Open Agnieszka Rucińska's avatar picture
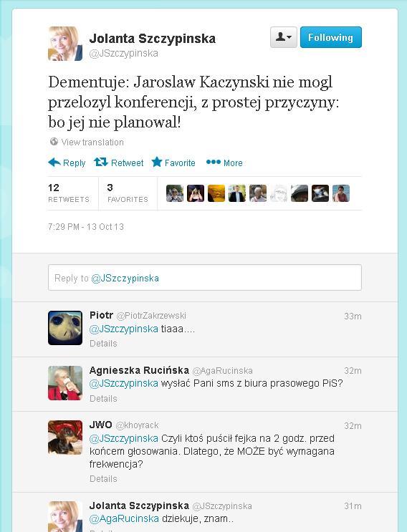 pyautogui.click(x=65, y=383)
